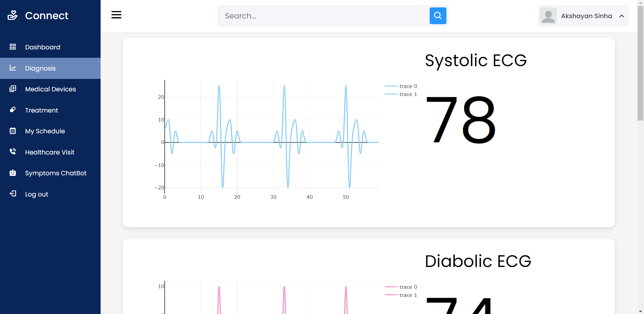This screenshot has height=314, width=644.
Task: Click the Diagnosis chart icon
Action: tap(13, 68)
